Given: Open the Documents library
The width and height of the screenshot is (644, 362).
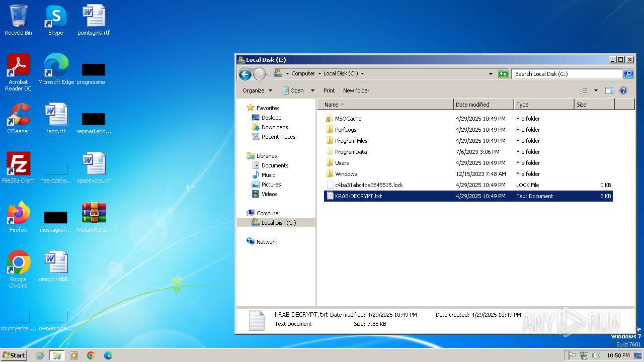Looking at the screenshot, I should tap(275, 165).
